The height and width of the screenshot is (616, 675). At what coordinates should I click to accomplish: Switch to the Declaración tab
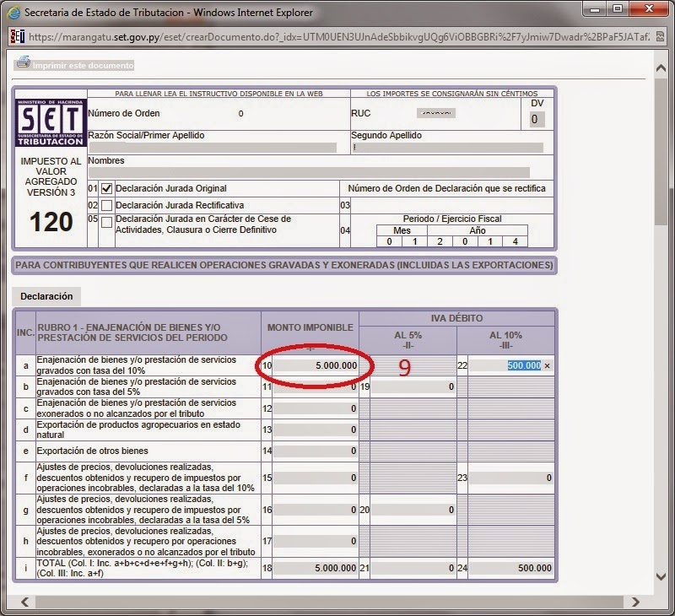(46, 296)
